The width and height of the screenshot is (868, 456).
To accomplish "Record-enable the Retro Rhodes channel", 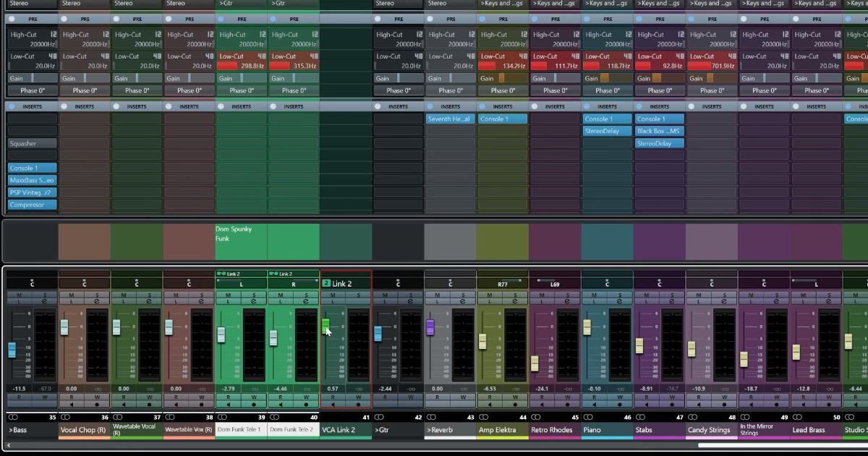I will (x=569, y=404).
